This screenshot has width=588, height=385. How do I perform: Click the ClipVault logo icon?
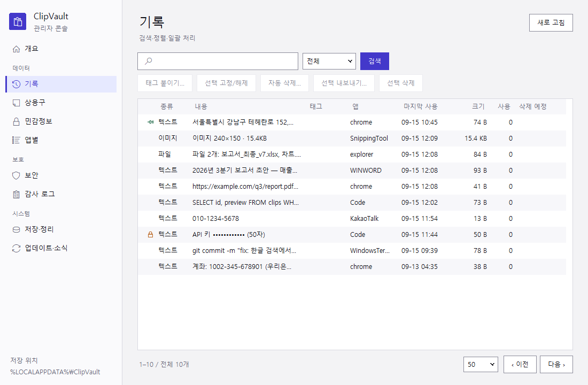click(18, 21)
